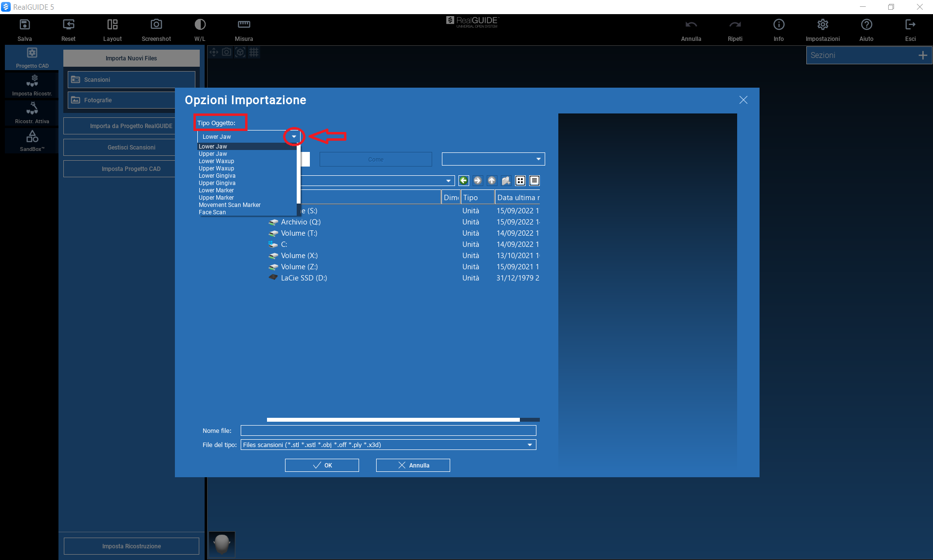Click the Nome file input field
This screenshot has height=560, width=933.
pos(388,430)
